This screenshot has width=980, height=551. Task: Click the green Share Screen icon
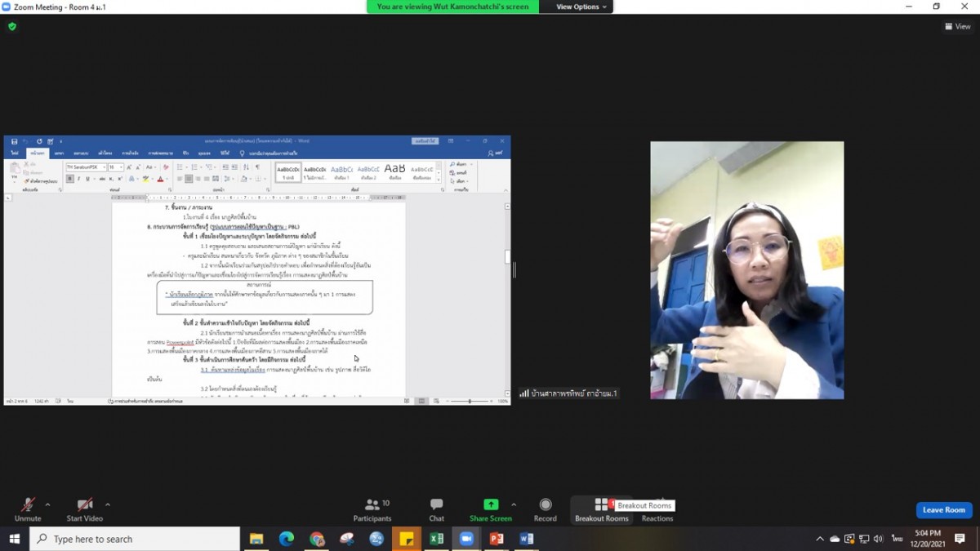pos(490,505)
